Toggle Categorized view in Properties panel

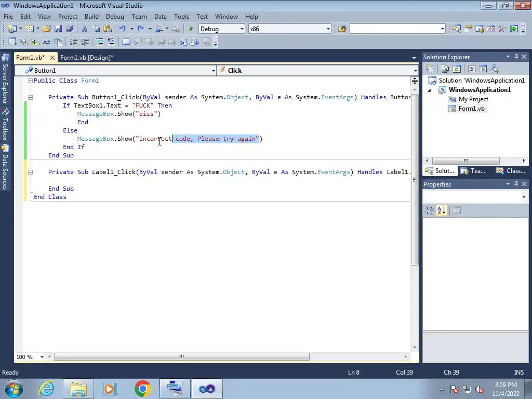430,210
